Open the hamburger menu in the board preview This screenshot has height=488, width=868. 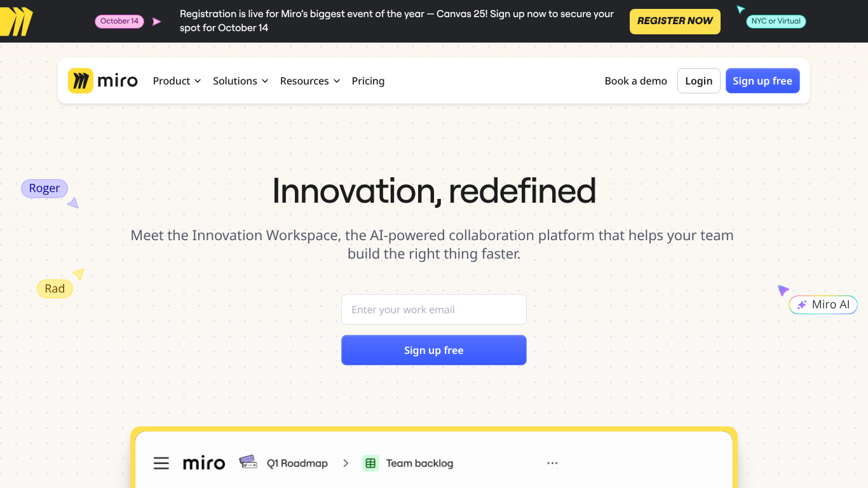(161, 463)
